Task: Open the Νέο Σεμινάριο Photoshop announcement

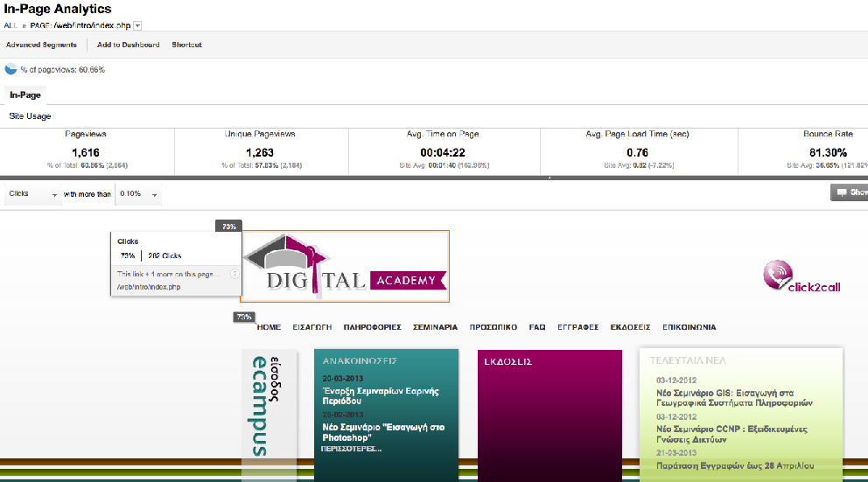Action: click(383, 432)
